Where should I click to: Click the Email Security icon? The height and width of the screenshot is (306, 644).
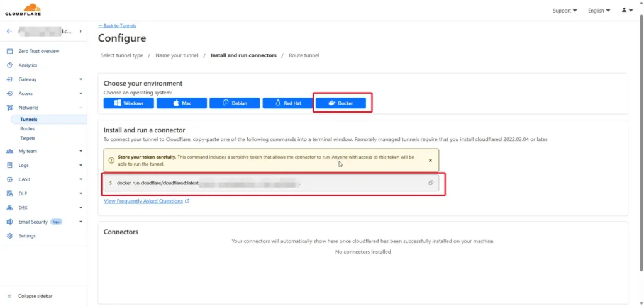[10, 222]
